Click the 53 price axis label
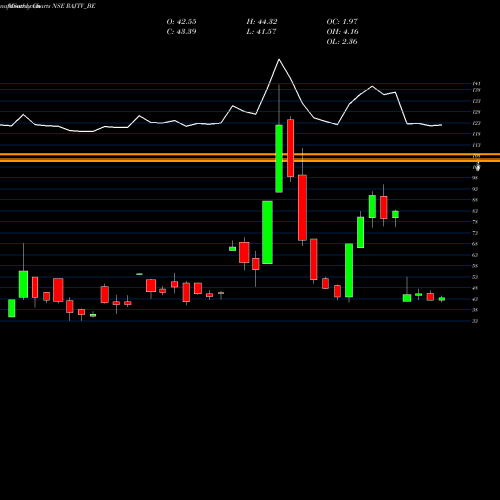This screenshot has width=500, height=500. (x=475, y=277)
